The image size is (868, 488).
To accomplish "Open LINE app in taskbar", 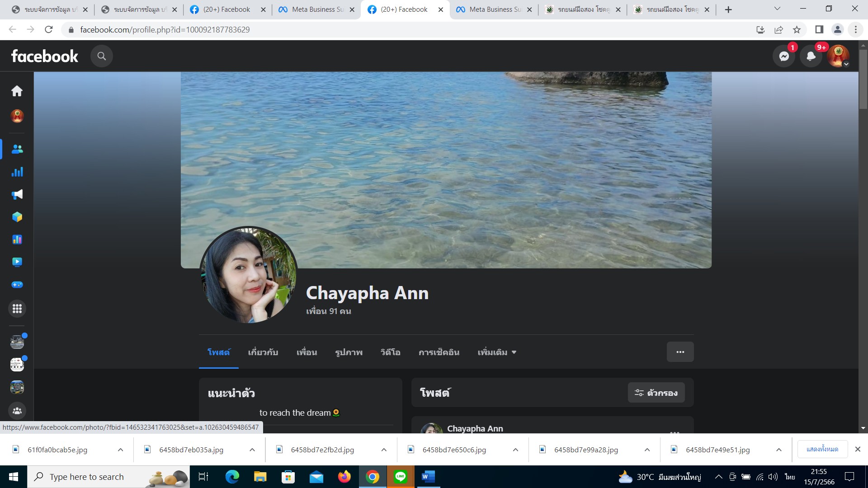I will (400, 477).
